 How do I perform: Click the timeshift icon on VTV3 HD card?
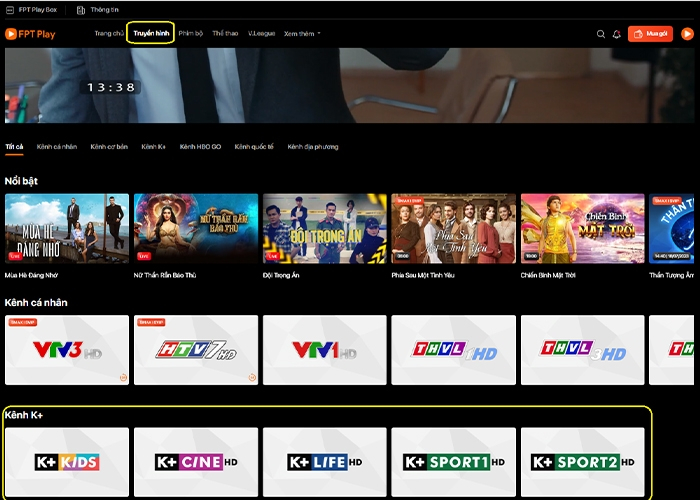[123, 378]
